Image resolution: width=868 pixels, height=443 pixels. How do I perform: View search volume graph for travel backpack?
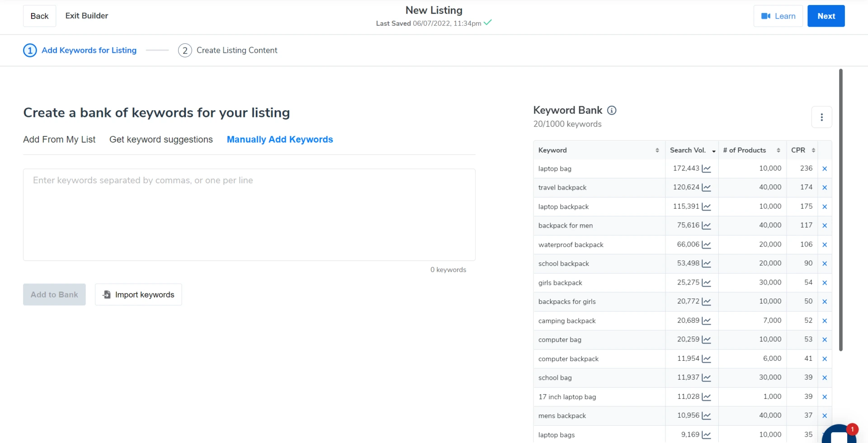coord(706,187)
